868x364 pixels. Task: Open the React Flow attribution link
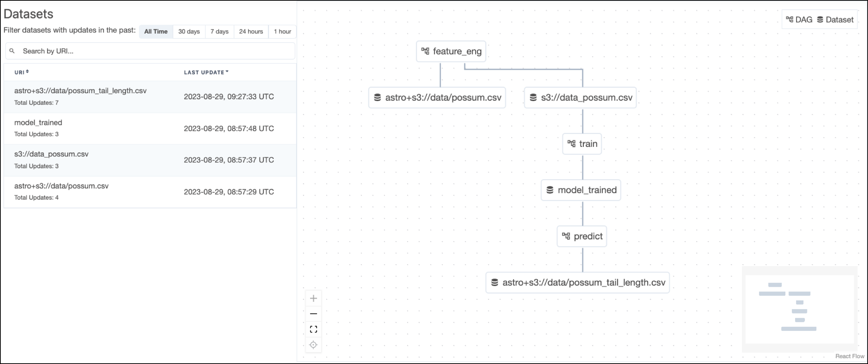click(850, 356)
